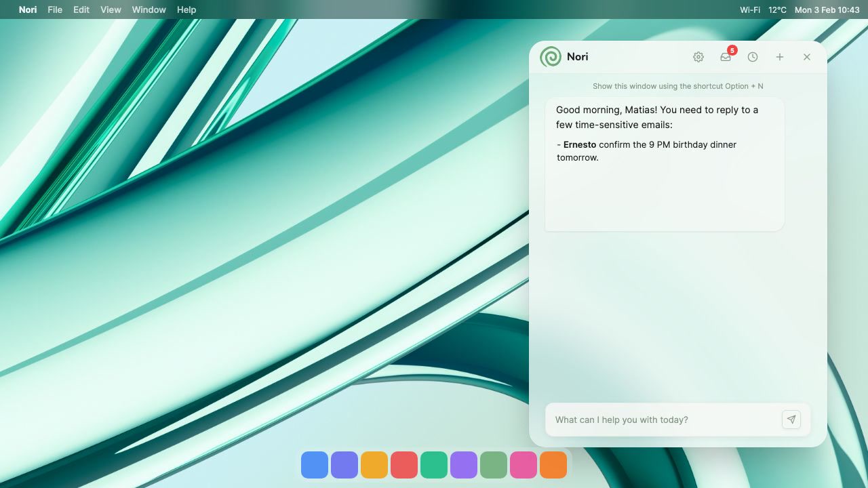
Task: Open the View menu
Action: click(x=111, y=9)
